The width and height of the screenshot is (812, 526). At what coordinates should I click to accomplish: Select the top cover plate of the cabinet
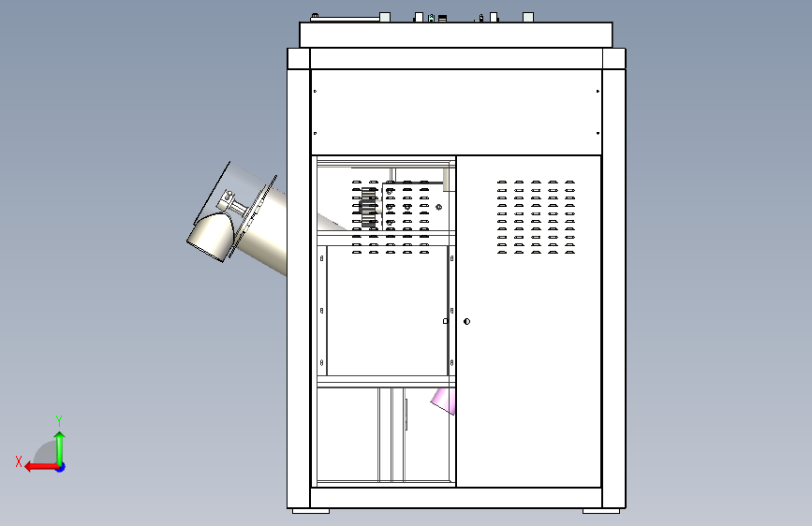pyautogui.click(x=456, y=35)
